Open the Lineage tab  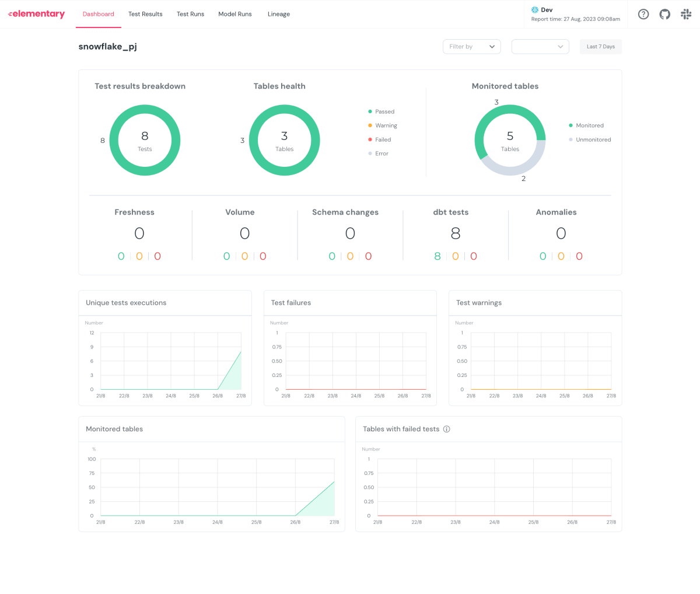coord(279,14)
